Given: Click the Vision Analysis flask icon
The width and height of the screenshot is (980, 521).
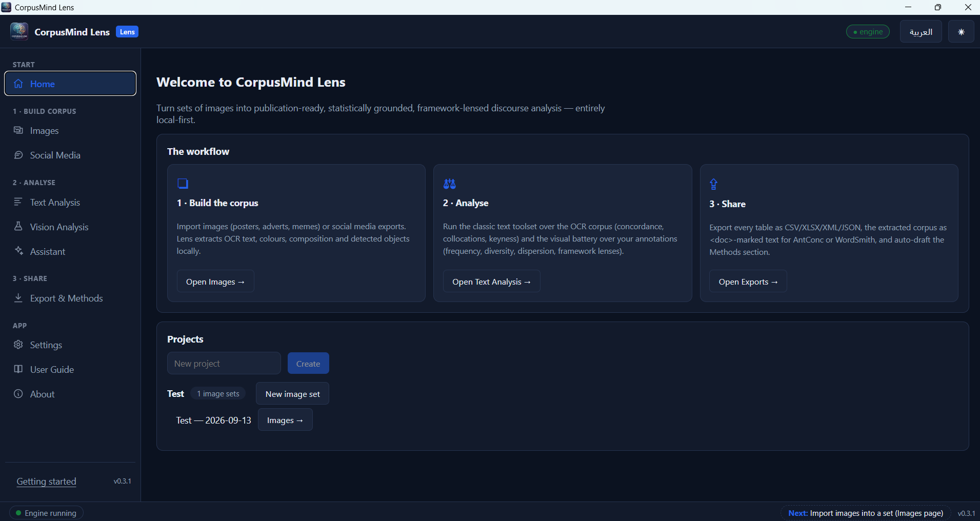Looking at the screenshot, I should [18, 226].
